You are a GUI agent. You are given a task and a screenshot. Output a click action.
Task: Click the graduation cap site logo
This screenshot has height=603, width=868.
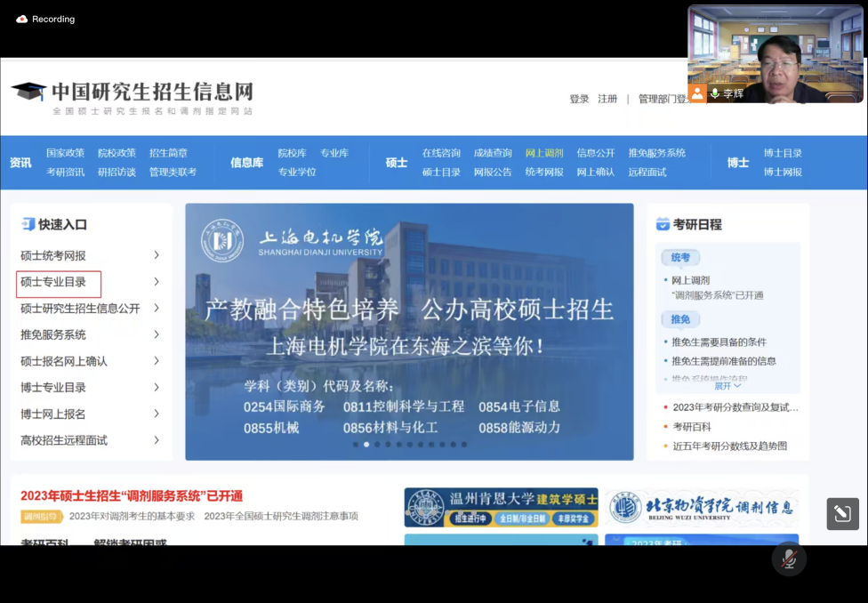point(28,92)
